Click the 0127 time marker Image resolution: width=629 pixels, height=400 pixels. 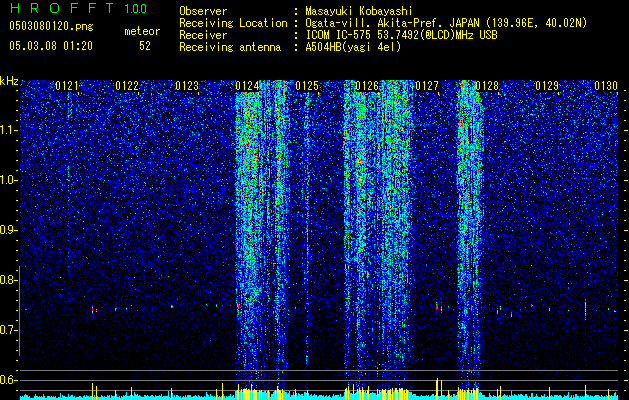click(427, 86)
